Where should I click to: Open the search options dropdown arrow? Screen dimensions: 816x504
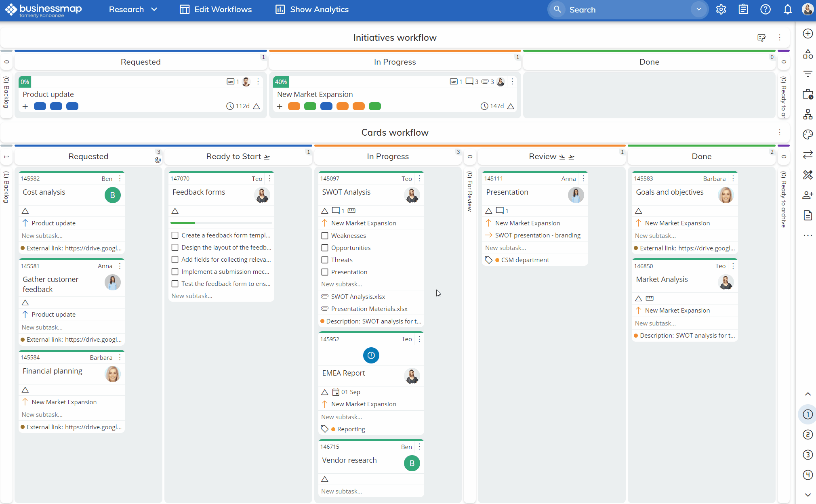point(698,9)
